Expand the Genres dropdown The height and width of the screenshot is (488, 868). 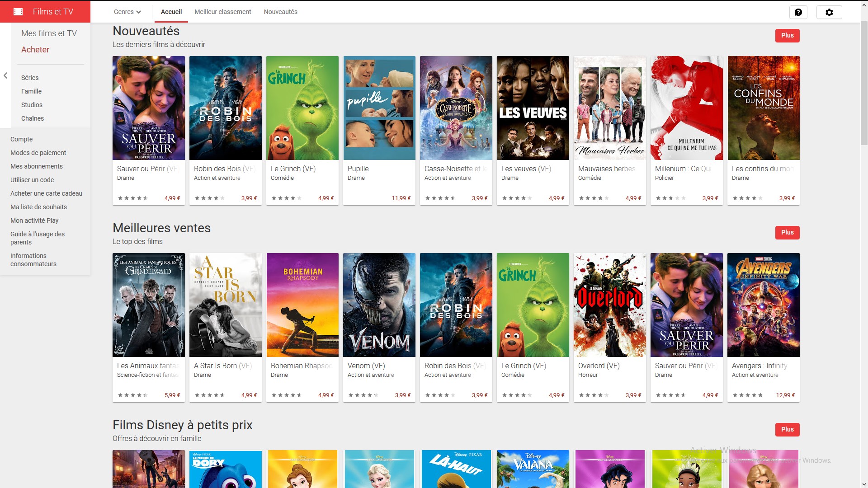pyautogui.click(x=127, y=12)
